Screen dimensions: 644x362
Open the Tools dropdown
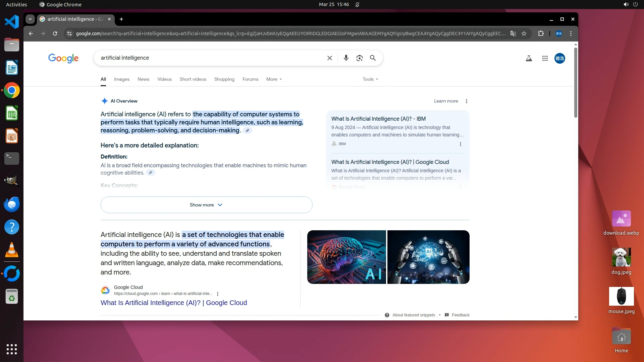(x=370, y=79)
